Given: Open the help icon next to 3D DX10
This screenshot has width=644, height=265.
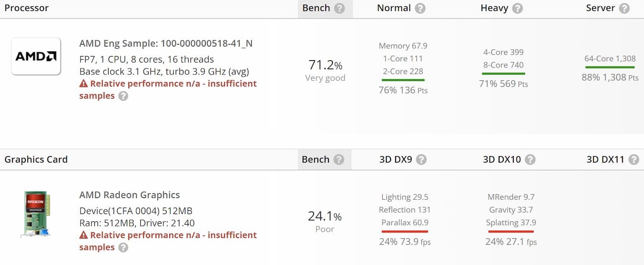Looking at the screenshot, I should pyautogui.click(x=530, y=159).
